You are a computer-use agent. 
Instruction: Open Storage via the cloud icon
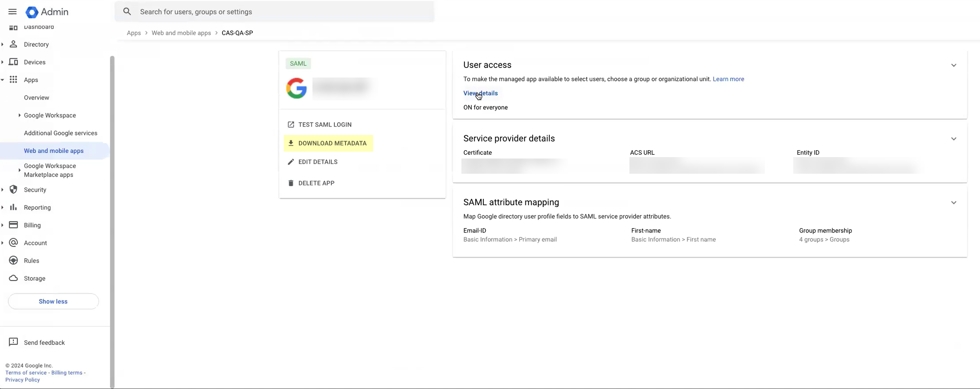coord(14,278)
